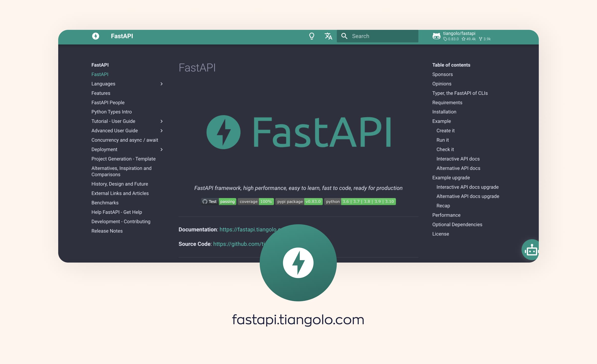Select the FastAPI menu item in sidebar
The image size is (597, 364).
click(100, 74)
